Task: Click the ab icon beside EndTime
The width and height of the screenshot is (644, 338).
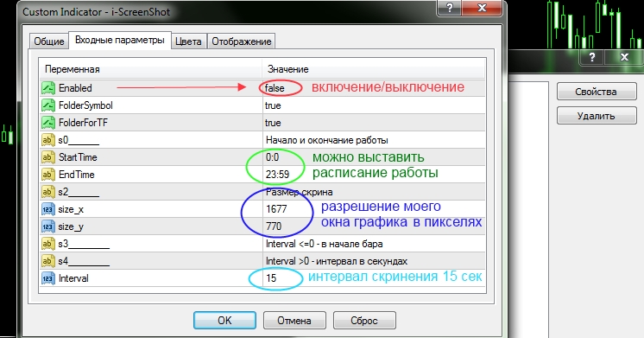Action: 48,175
